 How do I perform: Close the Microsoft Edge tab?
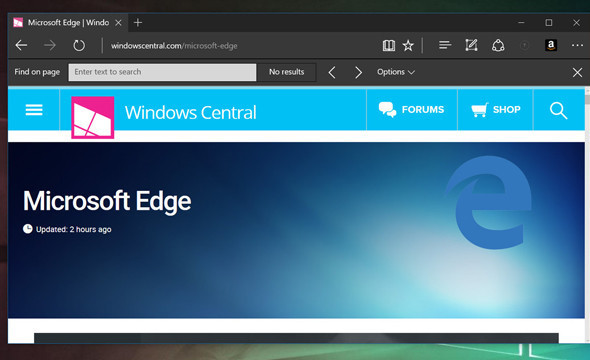[x=118, y=23]
